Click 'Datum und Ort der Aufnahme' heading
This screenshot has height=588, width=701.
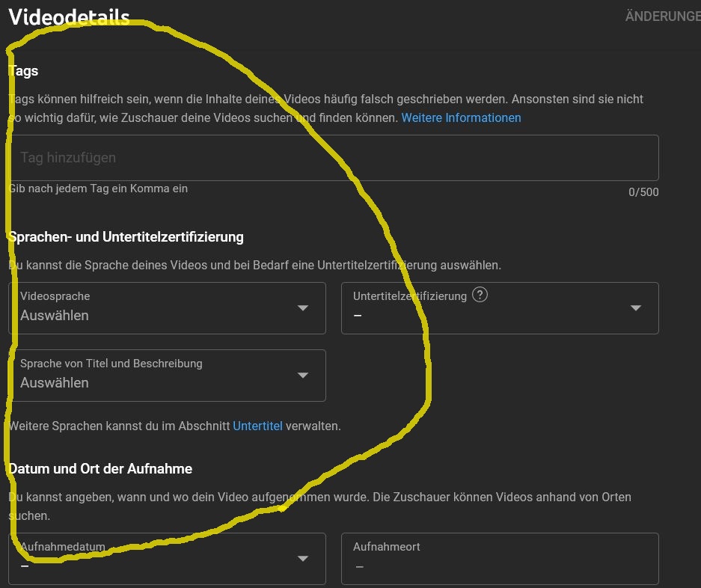pyautogui.click(x=100, y=468)
